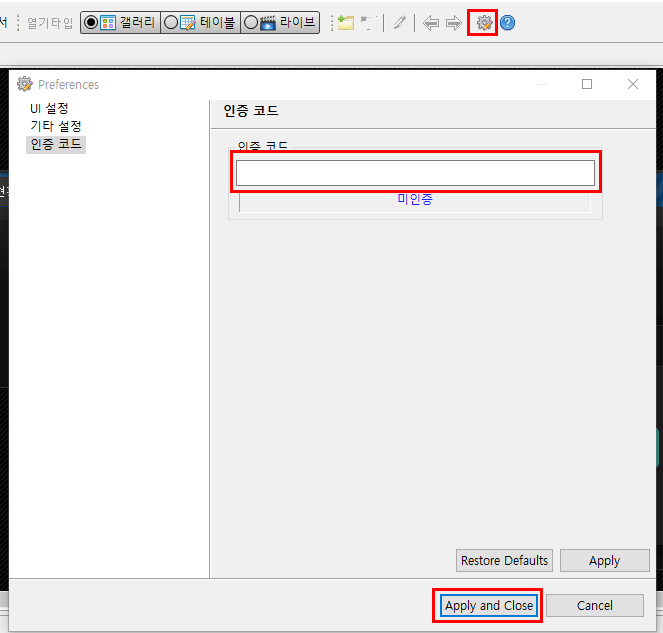Click the pencil edit toolbar icon

400,22
